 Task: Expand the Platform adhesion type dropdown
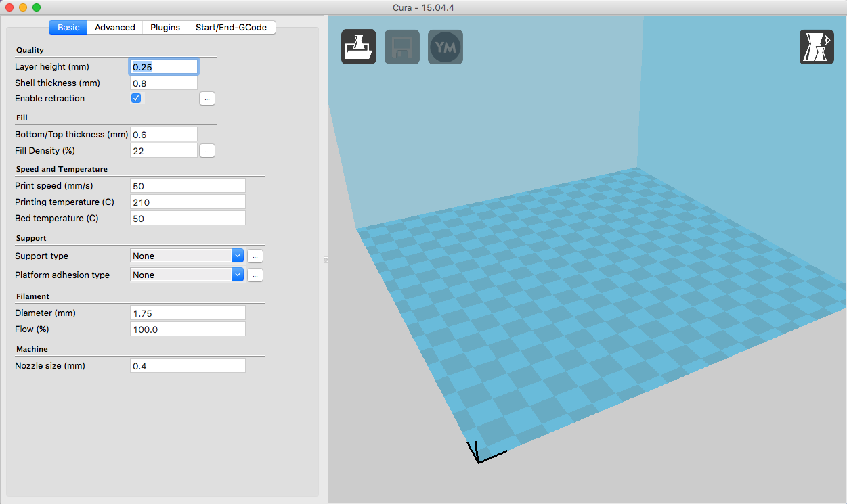pos(186,275)
